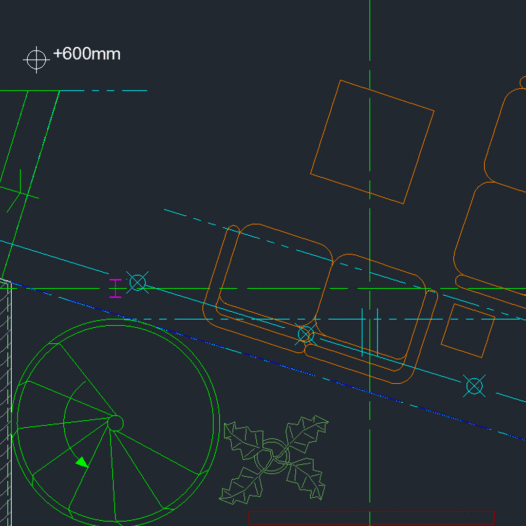Pick the cyan crossed-circle symbol overlapping the orange sofa

(306, 334)
